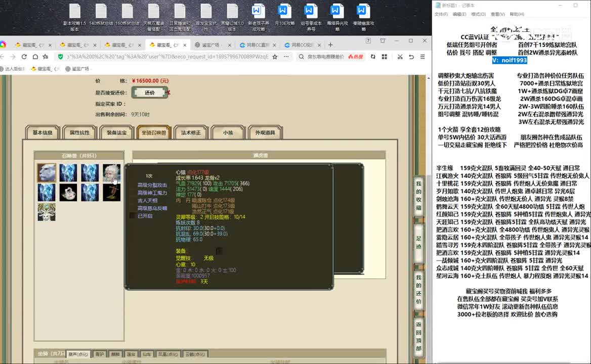Open the 月10E攻略 WPS document
Image resolution: width=591 pixels, height=364 pixels.
click(284, 15)
